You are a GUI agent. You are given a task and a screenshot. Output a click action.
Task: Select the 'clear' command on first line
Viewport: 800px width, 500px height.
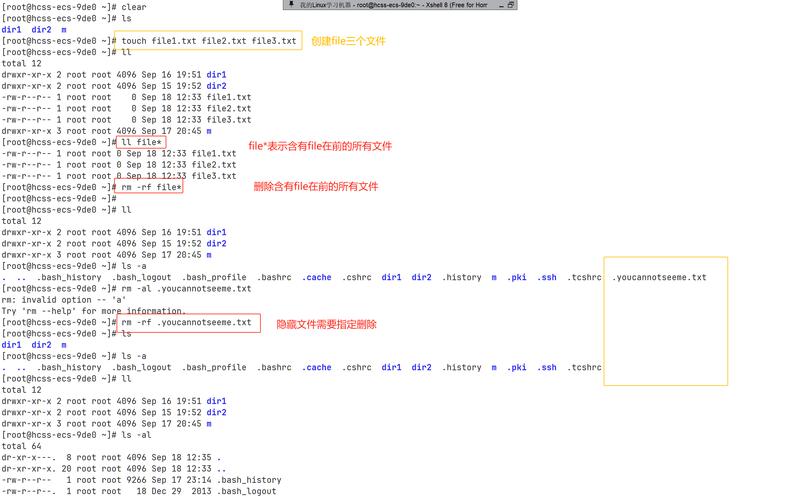[134, 7]
